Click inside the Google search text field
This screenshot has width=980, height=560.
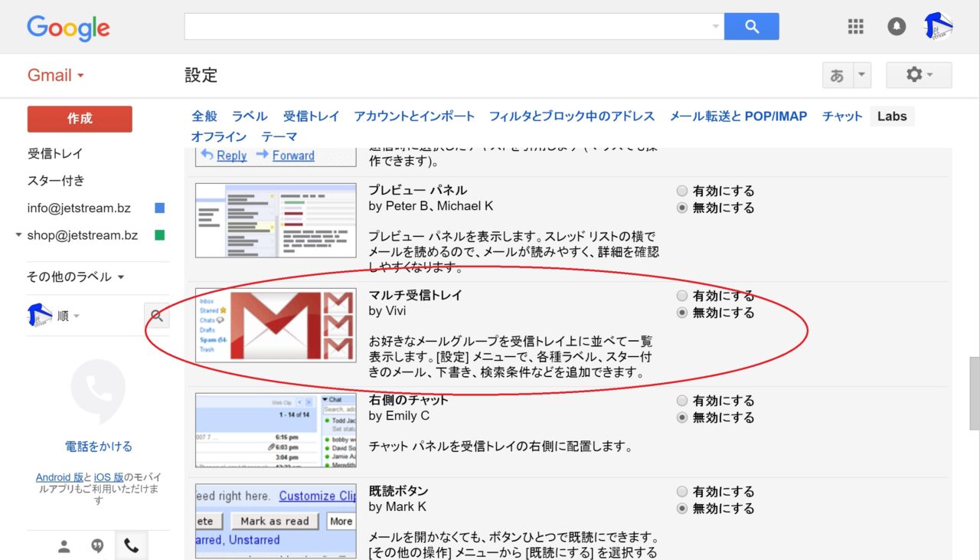[x=448, y=27]
